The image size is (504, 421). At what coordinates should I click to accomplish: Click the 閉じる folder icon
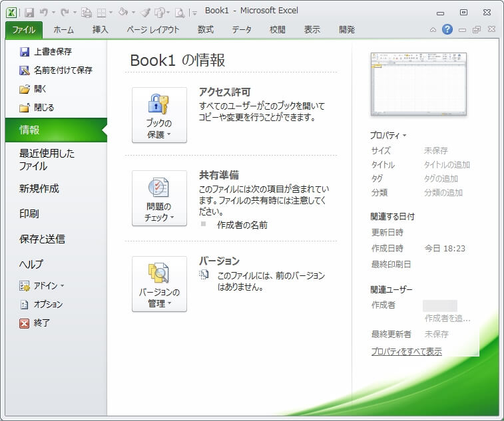[x=25, y=108]
